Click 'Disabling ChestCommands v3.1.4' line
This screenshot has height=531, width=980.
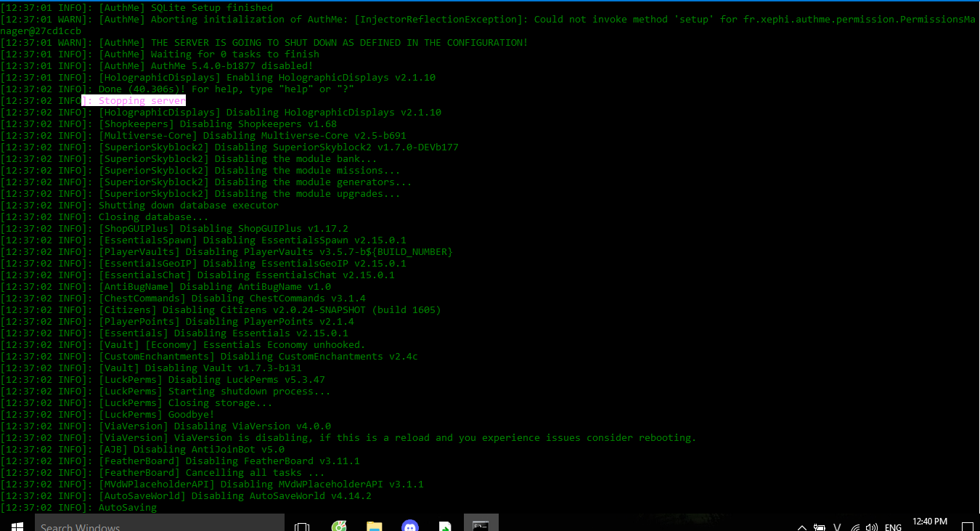click(x=182, y=299)
